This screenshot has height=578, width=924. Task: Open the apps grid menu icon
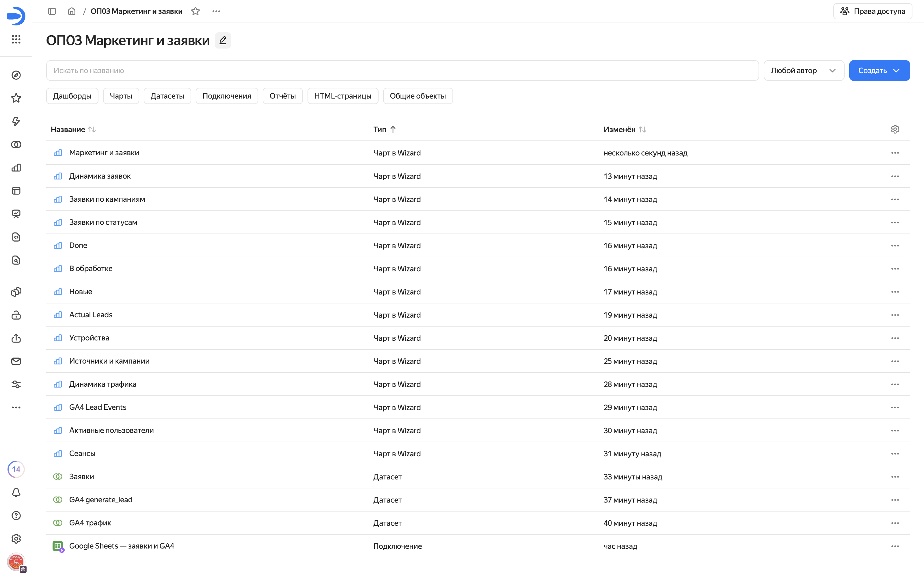(x=16, y=39)
